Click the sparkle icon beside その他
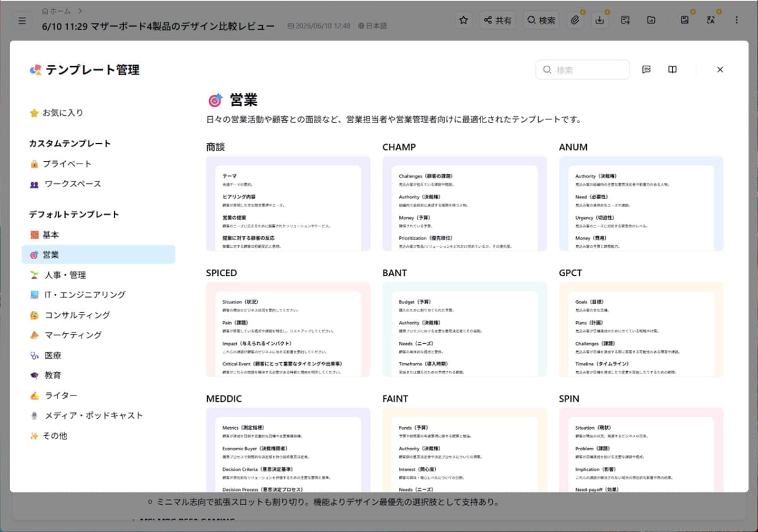This screenshot has height=532, width=758. pos(34,435)
